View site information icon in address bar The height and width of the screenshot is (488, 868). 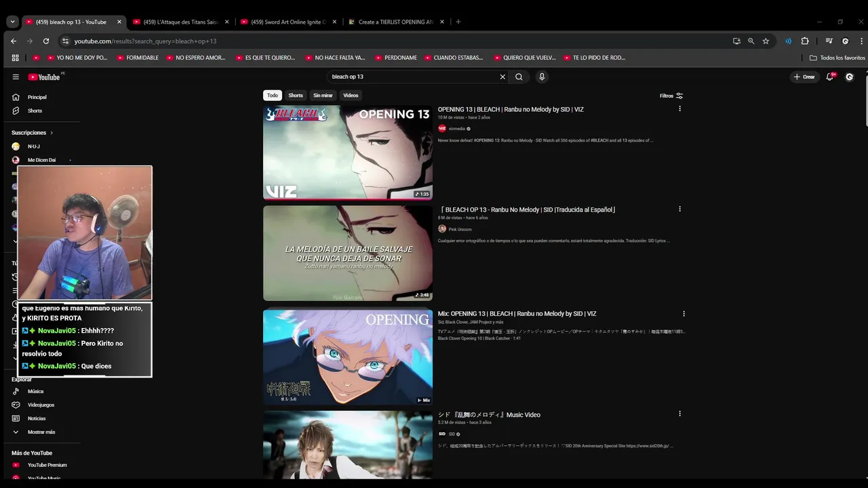(x=65, y=41)
